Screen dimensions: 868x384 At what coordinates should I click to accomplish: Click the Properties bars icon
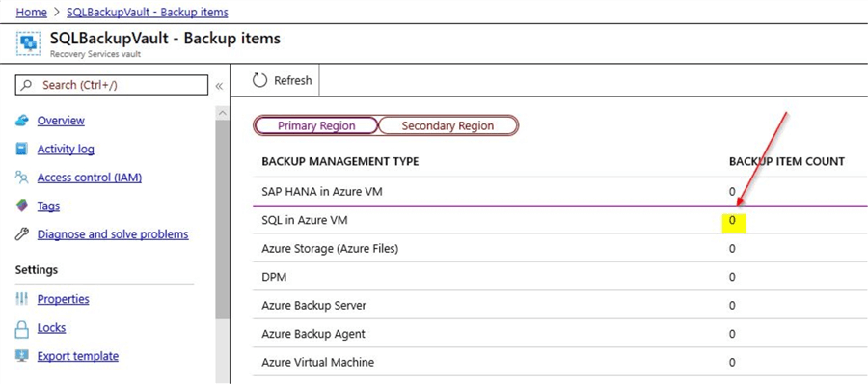21,299
